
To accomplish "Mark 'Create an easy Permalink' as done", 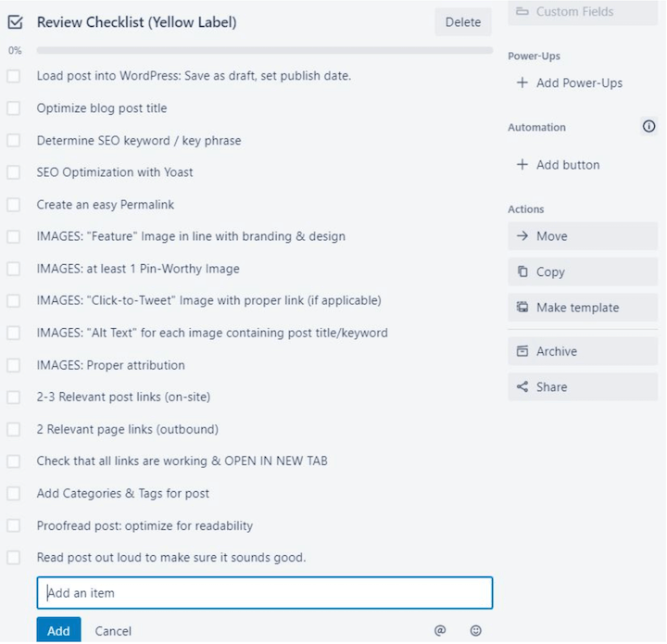I will pos(14,205).
